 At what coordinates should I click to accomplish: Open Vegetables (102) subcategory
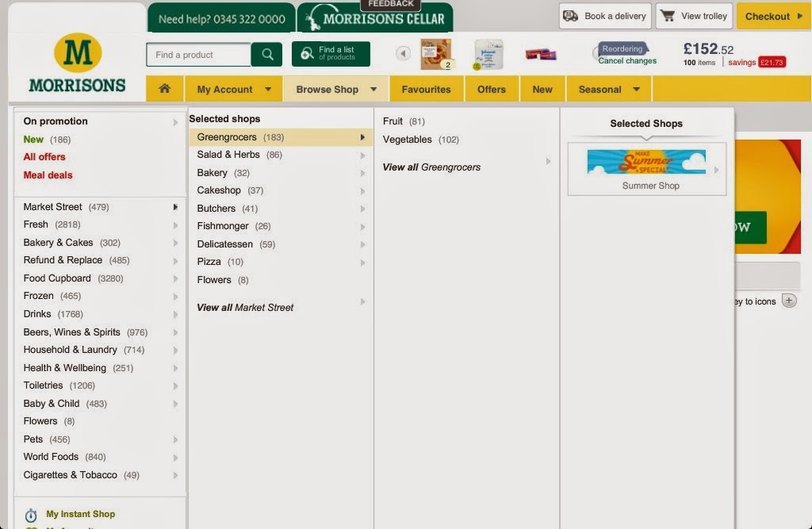click(x=421, y=140)
